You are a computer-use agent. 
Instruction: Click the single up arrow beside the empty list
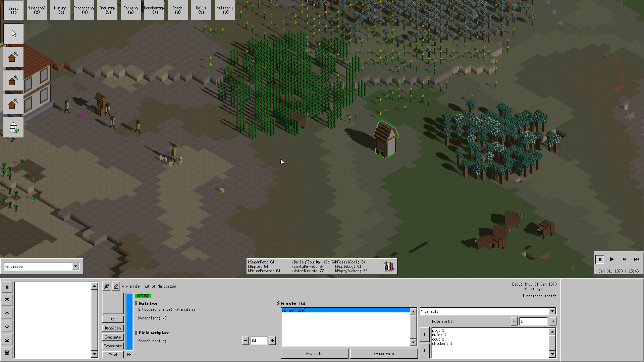point(7,313)
